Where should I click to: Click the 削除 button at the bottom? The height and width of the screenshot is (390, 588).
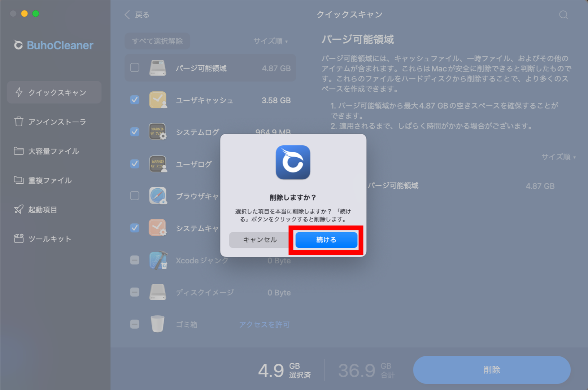(x=492, y=370)
